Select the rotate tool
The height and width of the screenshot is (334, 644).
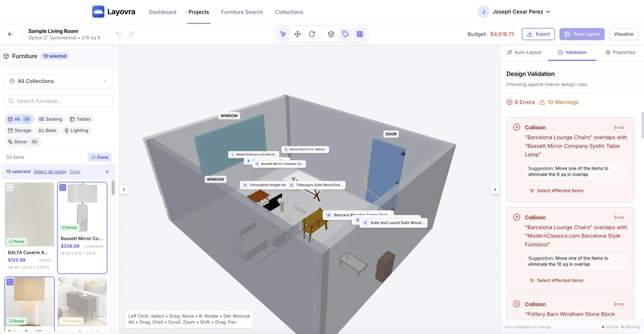point(312,34)
